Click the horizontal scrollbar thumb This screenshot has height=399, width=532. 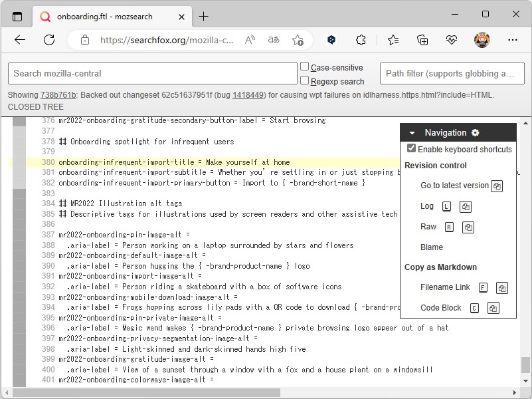pyautogui.click(x=146, y=392)
